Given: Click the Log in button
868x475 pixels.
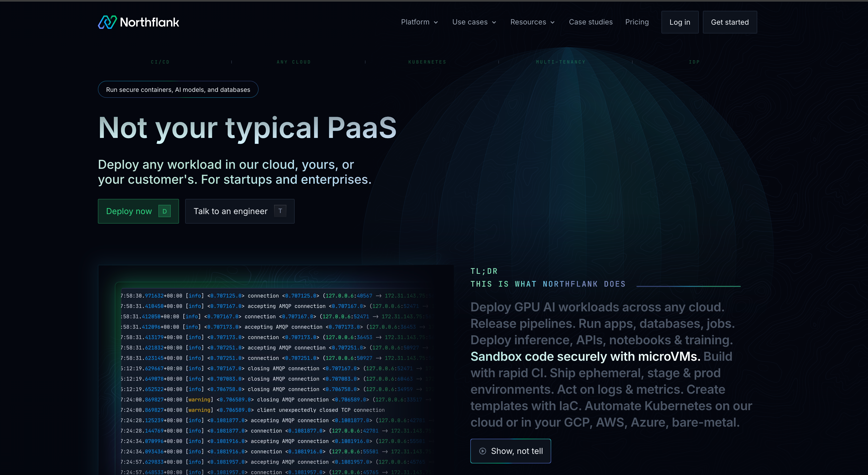Looking at the screenshot, I should (680, 22).
